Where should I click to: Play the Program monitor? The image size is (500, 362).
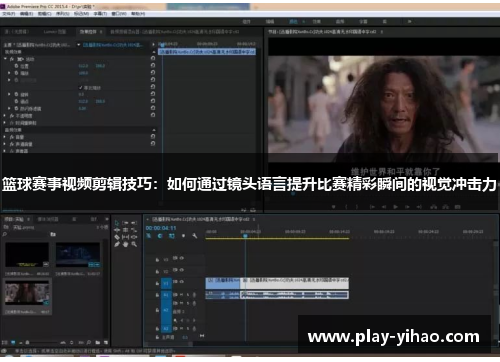click(395, 207)
